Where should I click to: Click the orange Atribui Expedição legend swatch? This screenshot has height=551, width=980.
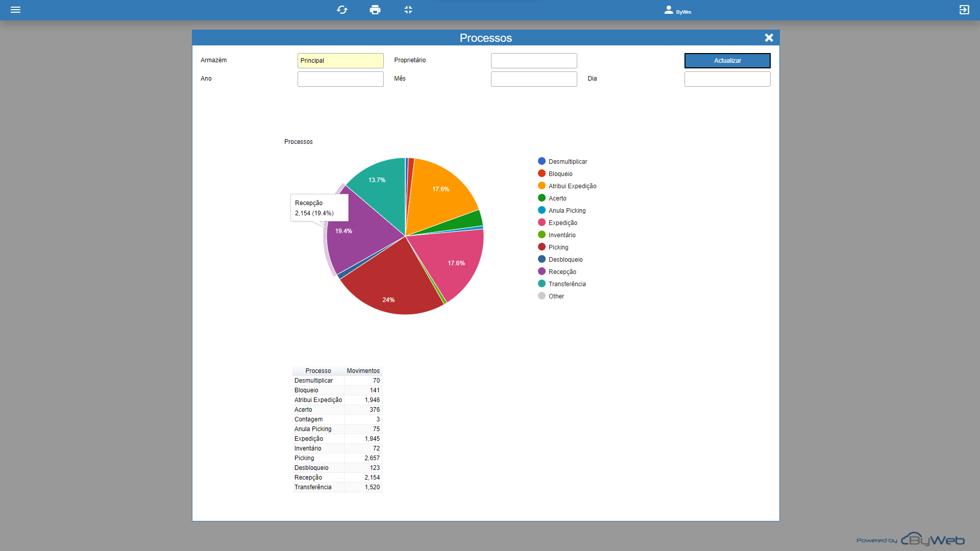click(x=542, y=186)
